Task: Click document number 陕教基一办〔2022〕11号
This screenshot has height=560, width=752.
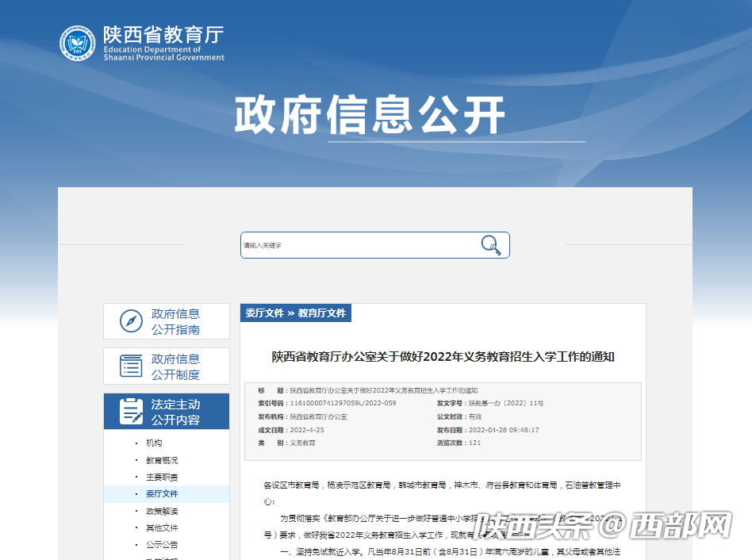Action: [x=506, y=403]
